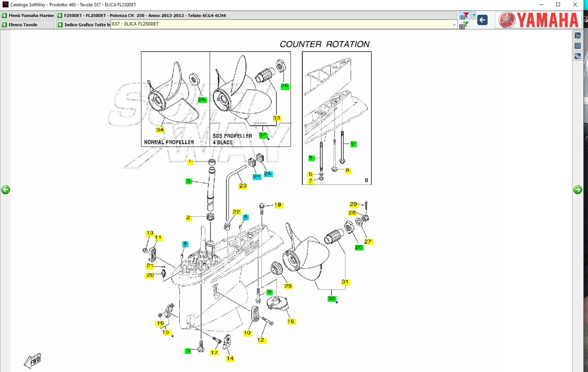Viewport: 588px width, 372px height.
Task: Click the green funnel grid filter icon
Action: [x=464, y=25]
